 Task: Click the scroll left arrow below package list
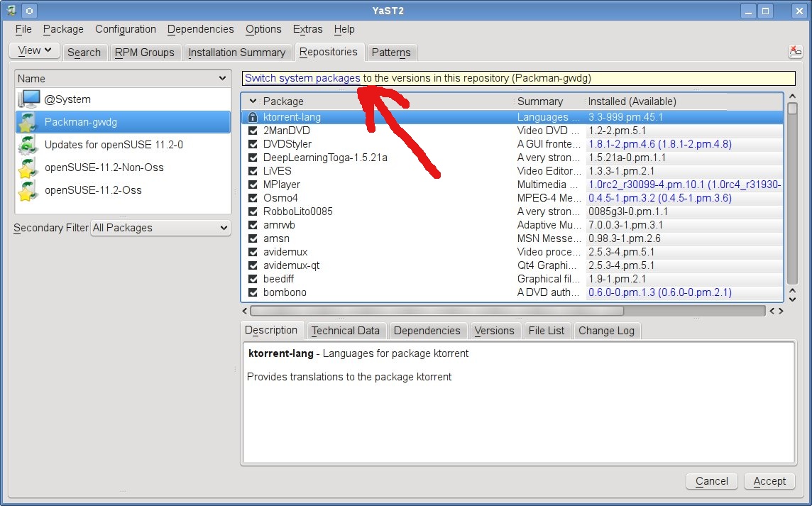(x=245, y=311)
